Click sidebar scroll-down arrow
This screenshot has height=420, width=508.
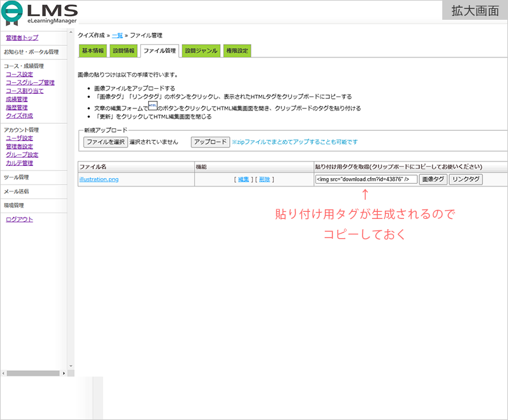click(71, 366)
